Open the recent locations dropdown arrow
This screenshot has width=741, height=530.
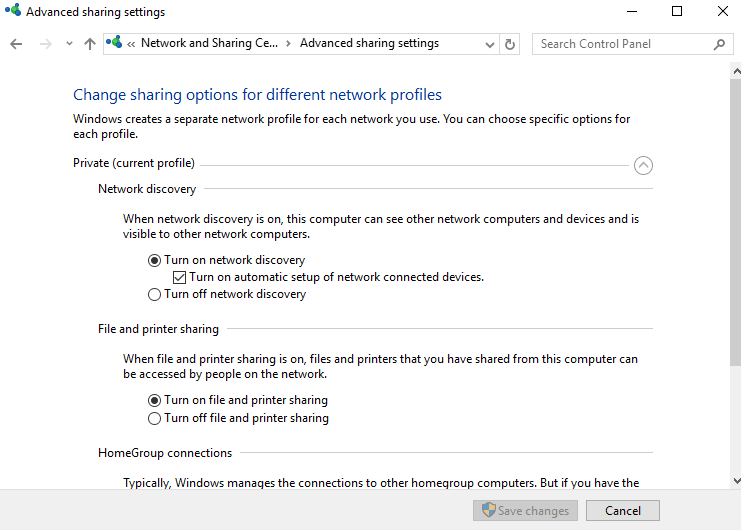pos(69,44)
